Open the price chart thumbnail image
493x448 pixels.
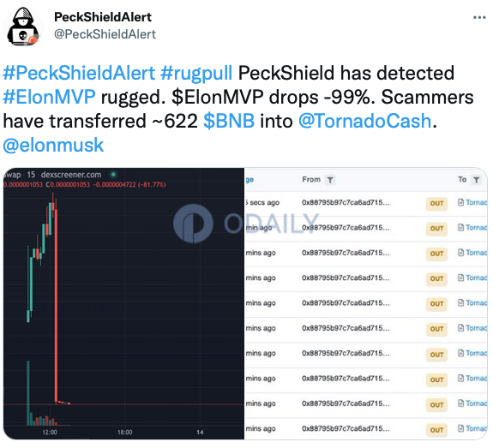(123, 303)
